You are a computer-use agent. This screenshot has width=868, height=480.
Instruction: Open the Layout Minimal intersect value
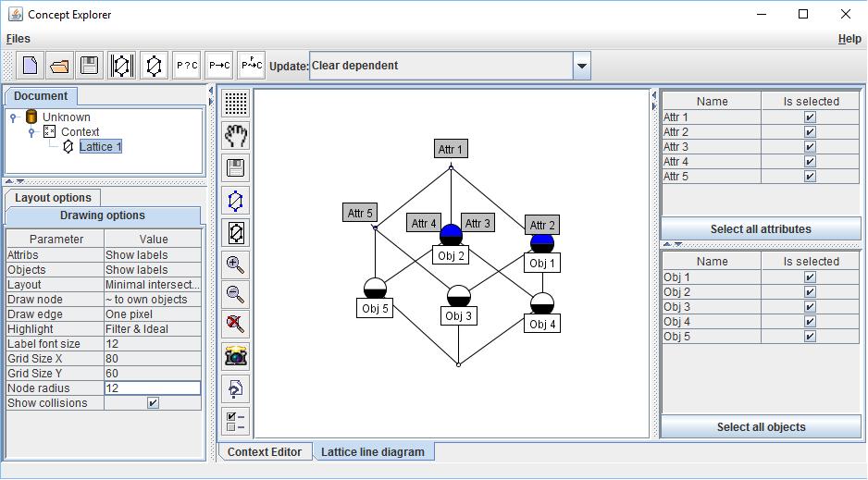click(x=153, y=284)
